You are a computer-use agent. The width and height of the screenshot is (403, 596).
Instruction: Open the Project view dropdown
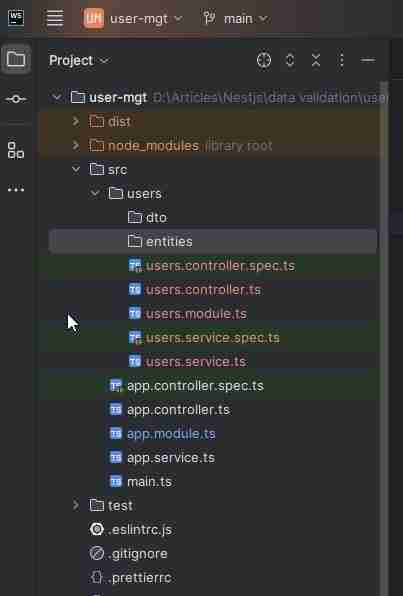78,60
